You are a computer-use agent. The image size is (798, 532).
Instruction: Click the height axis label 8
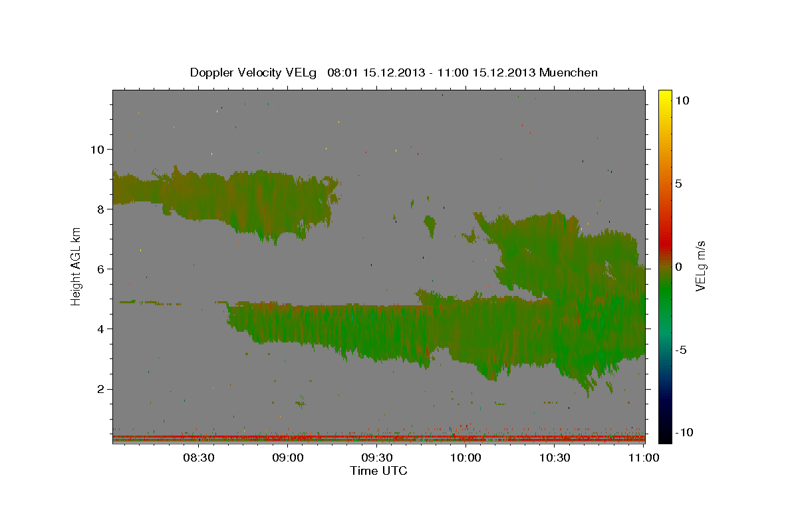coord(101,209)
